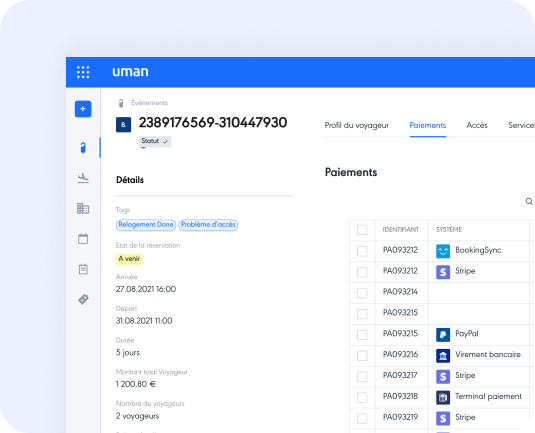Screen dimensions: 535x433
Task: Switch to the Accès tab
Action: pyautogui.click(x=477, y=125)
